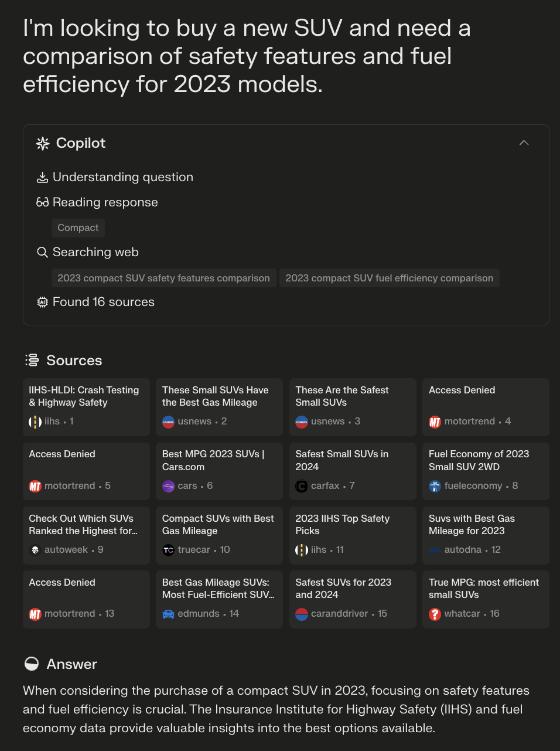Image resolution: width=560 pixels, height=751 pixels.
Task: Click the truecar favicon on source 10
Action: 168,550
